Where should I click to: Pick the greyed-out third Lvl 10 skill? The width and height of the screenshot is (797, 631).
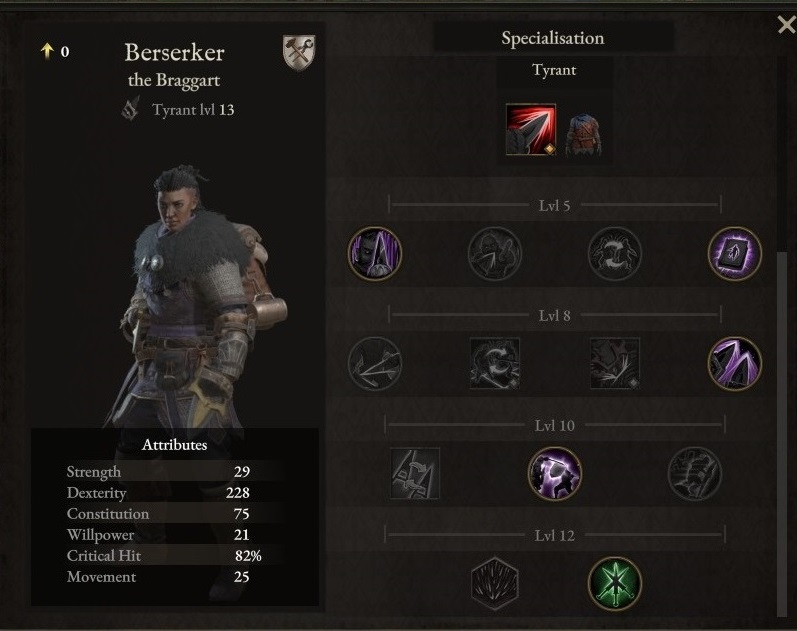[x=694, y=473]
